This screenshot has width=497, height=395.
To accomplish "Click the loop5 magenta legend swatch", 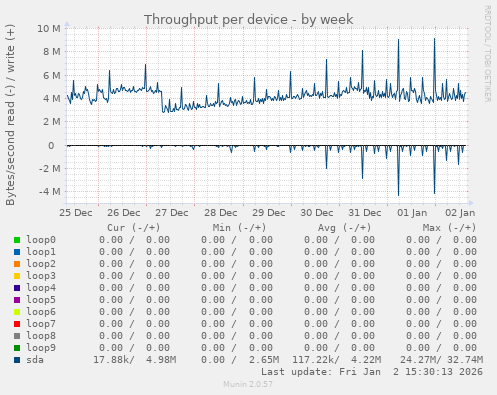I will coord(17,300).
